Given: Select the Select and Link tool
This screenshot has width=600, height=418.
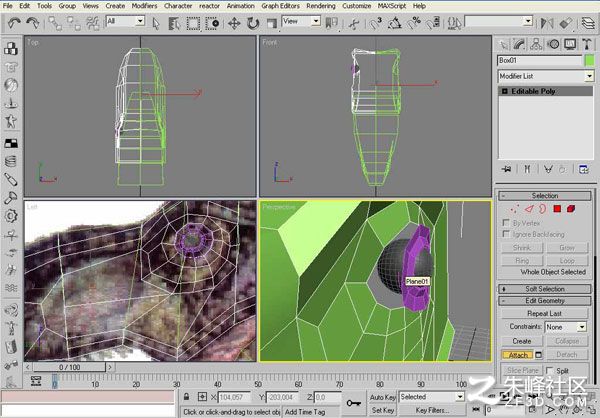Looking at the screenshot, I should [55, 23].
